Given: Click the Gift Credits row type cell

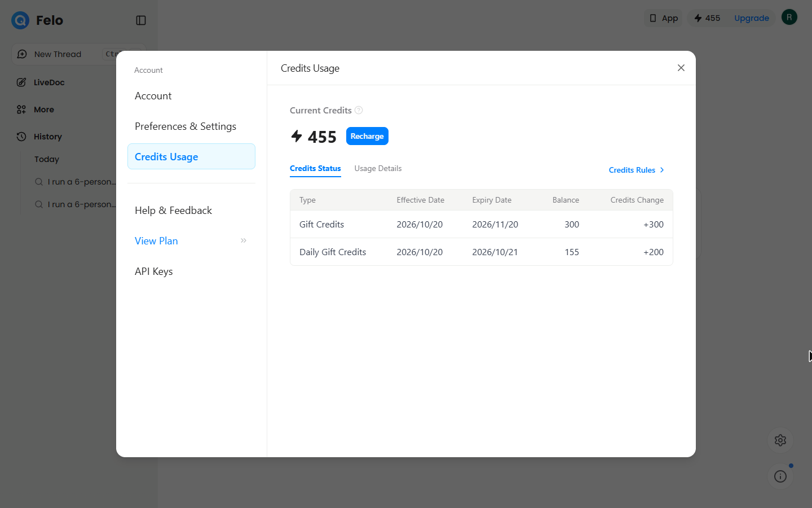Looking at the screenshot, I should [321, 224].
